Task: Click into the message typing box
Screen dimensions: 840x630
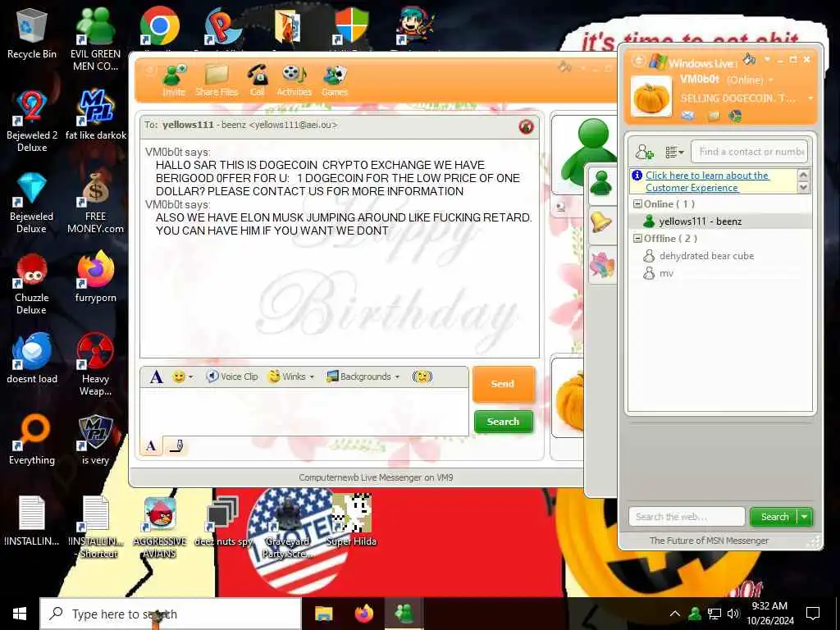Action: point(304,412)
